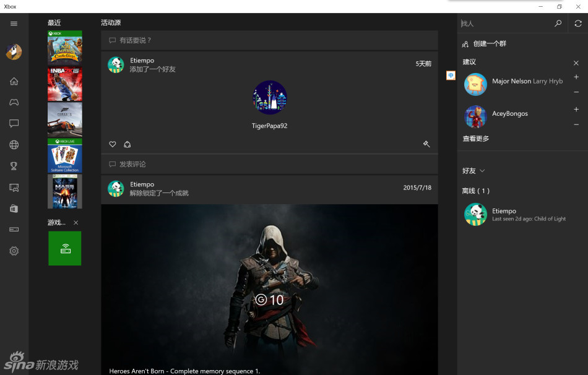Open the Mass Effect game thumbnail

[x=65, y=191]
